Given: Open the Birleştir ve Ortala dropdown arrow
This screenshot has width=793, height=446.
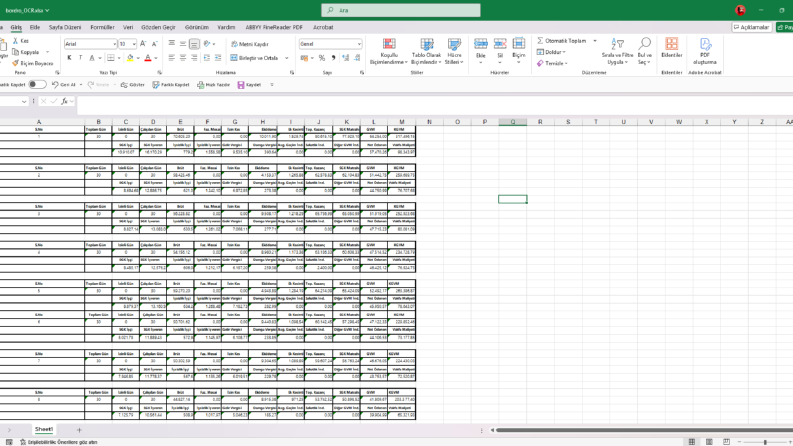Looking at the screenshot, I should pyautogui.click(x=287, y=58).
